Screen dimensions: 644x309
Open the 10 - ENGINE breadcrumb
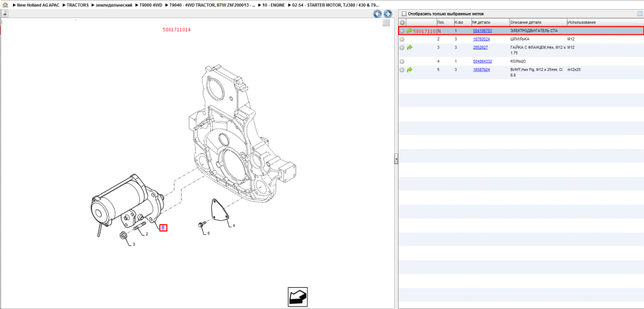pos(274,5)
